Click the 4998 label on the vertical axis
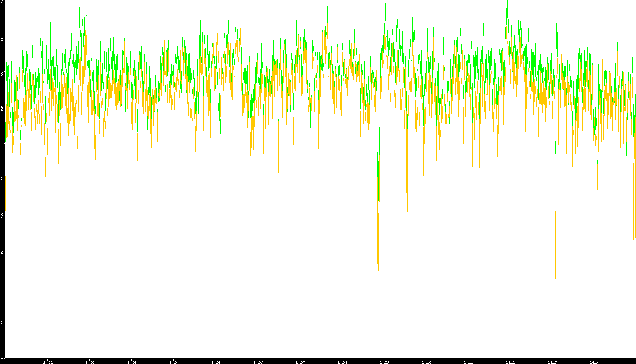The image size is (636, 364). click(2, 4)
